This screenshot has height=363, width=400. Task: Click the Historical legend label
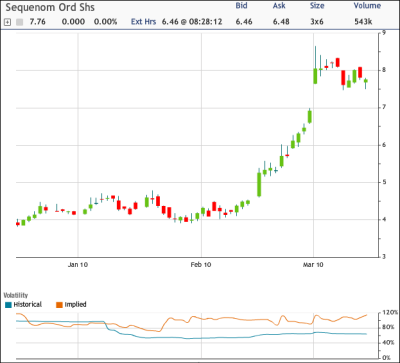pos(28,304)
